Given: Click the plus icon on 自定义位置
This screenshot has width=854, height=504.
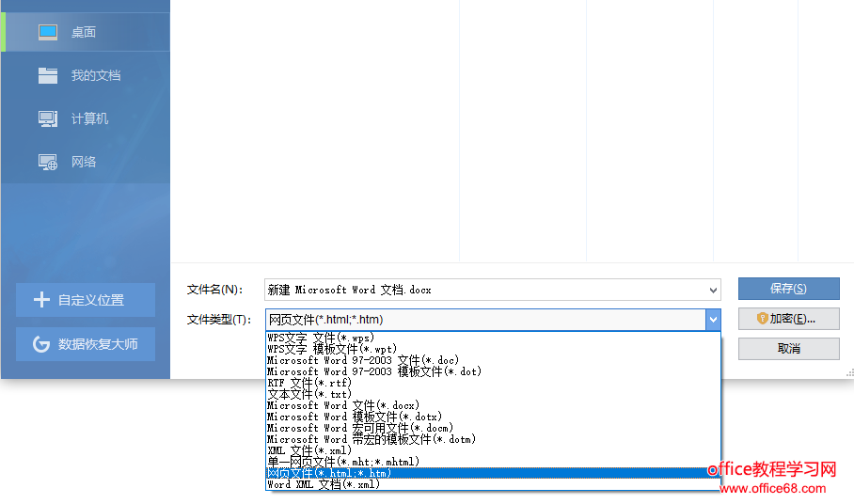Looking at the screenshot, I should tap(41, 299).
